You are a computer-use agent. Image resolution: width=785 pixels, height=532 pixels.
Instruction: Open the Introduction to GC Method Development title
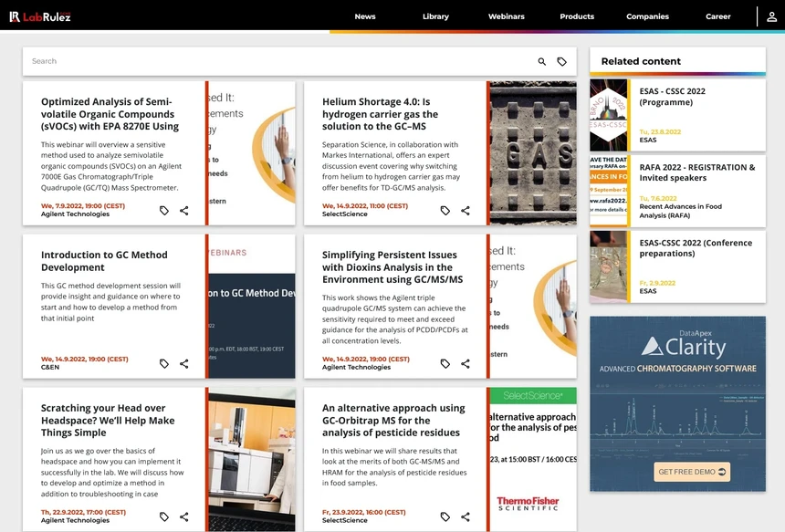tap(104, 261)
